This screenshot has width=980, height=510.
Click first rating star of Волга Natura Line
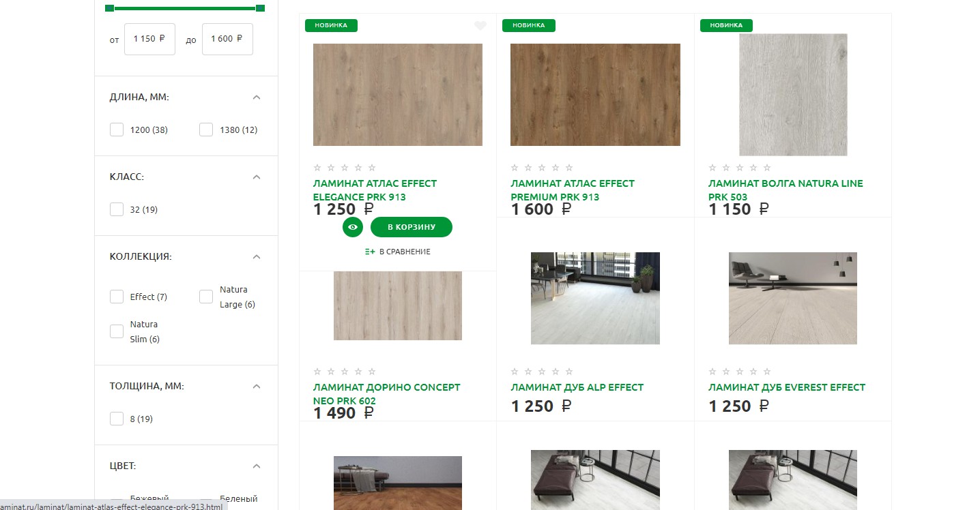tap(712, 168)
